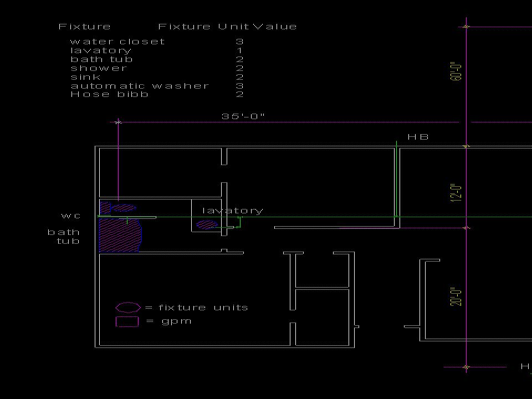Select the "Fixture Unit Value" heading text
532x399 pixels.
tap(228, 27)
